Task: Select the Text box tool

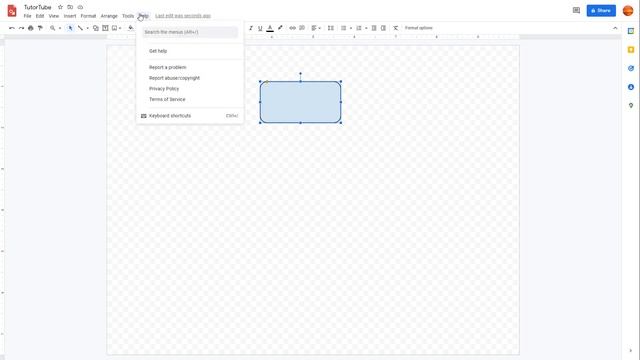Action: [105, 28]
